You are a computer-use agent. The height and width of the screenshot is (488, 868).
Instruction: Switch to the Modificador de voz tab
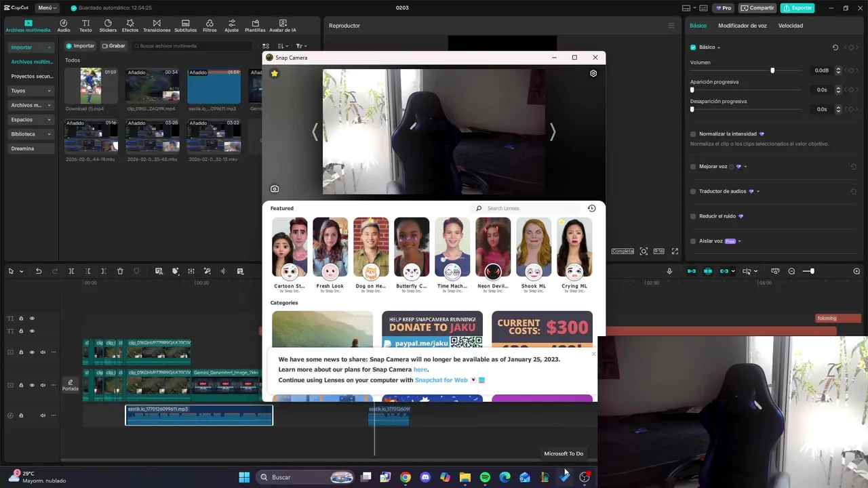(x=742, y=26)
